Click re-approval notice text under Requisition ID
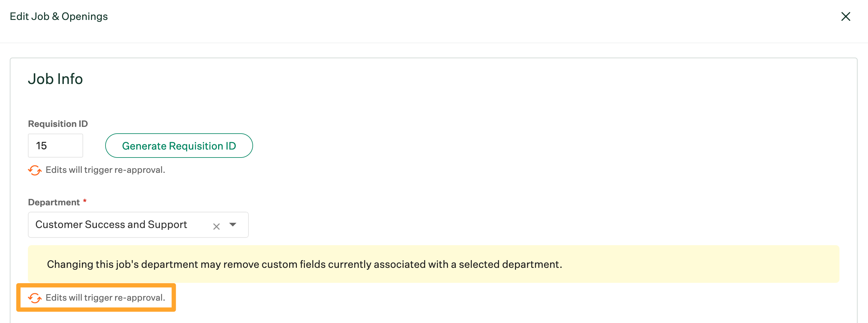 (105, 170)
